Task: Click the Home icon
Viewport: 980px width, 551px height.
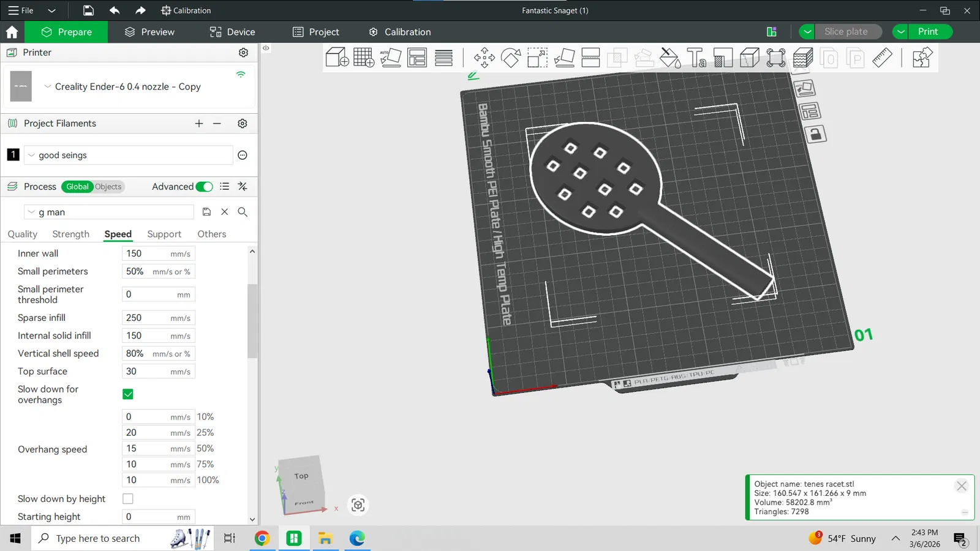Action: (x=12, y=32)
